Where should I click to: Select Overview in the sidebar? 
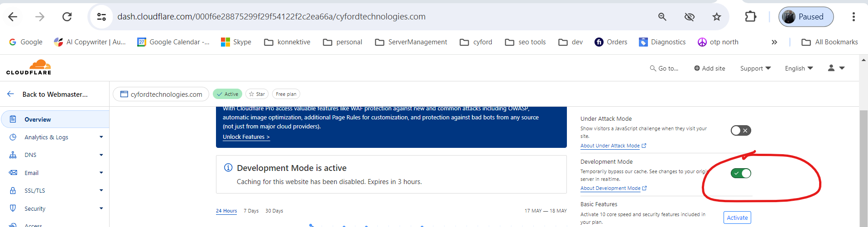38,119
